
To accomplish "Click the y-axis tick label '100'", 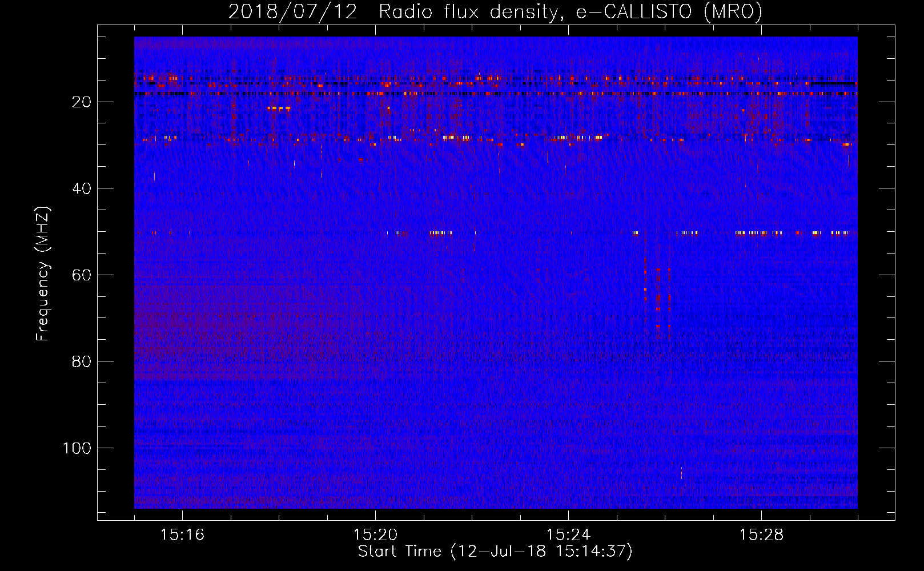I will (77, 448).
